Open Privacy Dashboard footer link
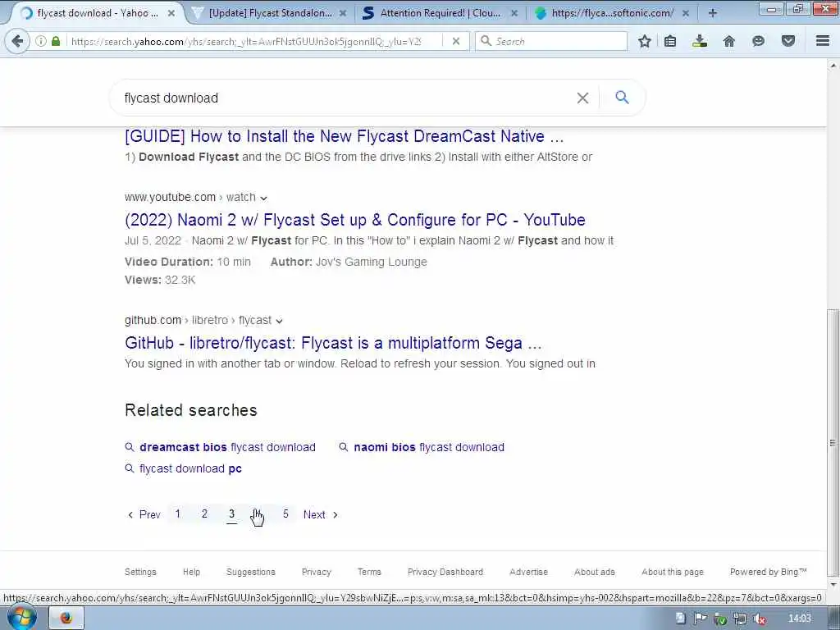Image resolution: width=840 pixels, height=630 pixels. (x=445, y=572)
